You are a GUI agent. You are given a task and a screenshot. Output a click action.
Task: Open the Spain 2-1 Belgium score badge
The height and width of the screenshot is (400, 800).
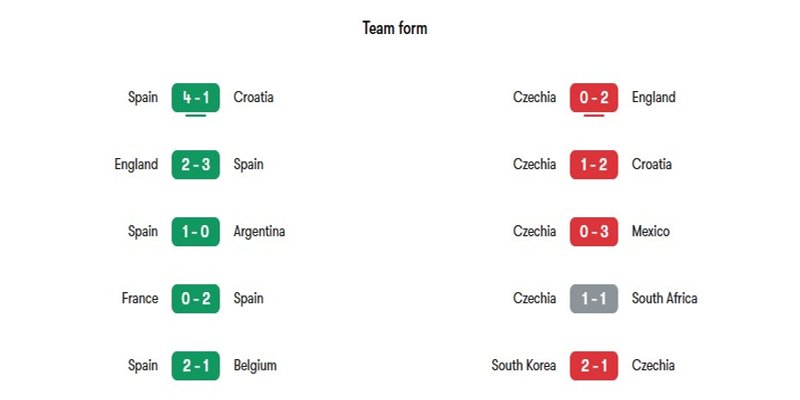coord(195,365)
